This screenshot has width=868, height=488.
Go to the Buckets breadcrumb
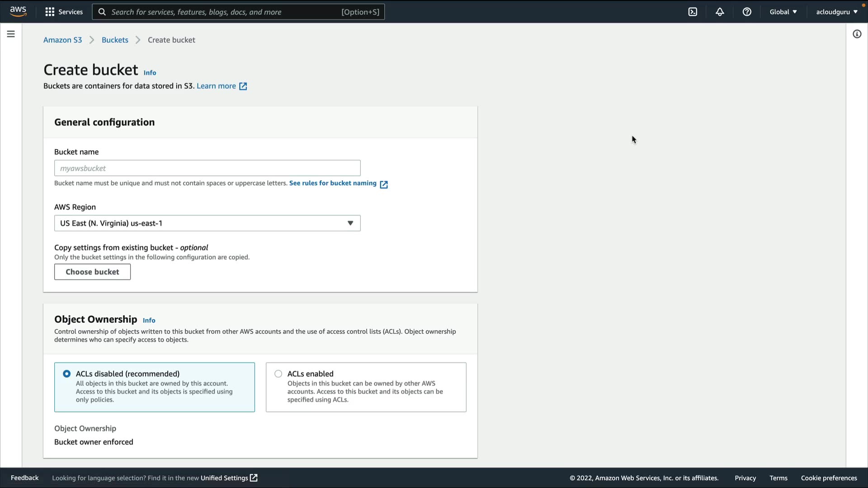pyautogui.click(x=115, y=40)
